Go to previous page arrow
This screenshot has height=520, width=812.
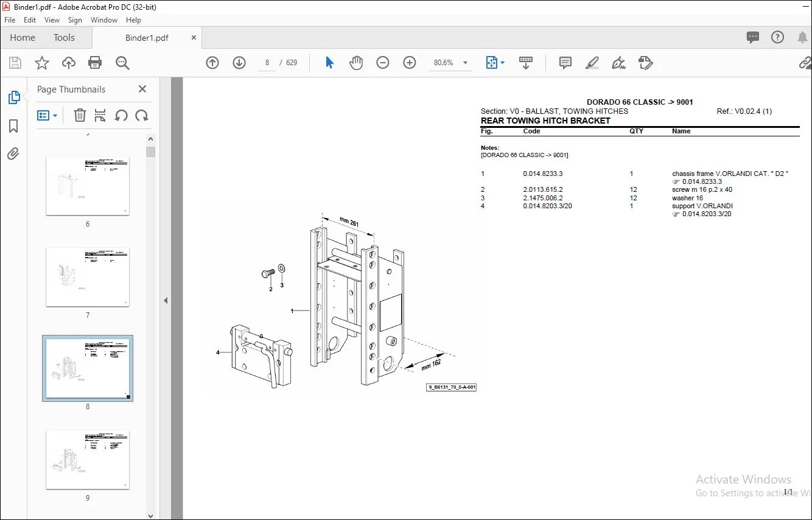tap(212, 63)
